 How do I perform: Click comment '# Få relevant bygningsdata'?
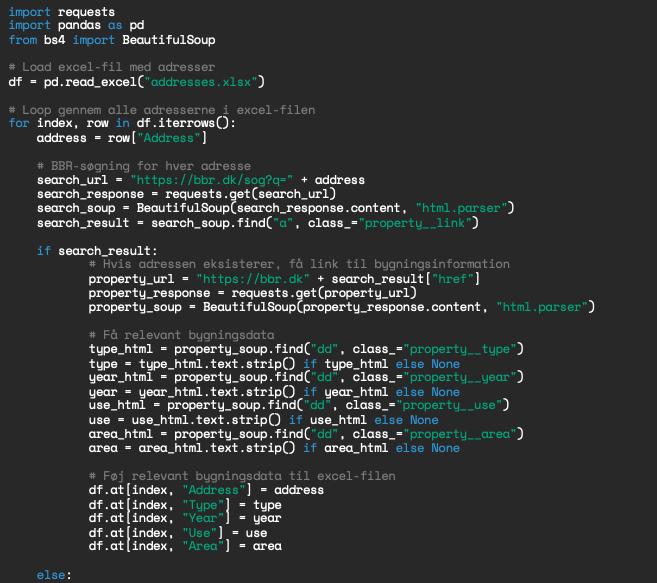[x=181, y=335]
